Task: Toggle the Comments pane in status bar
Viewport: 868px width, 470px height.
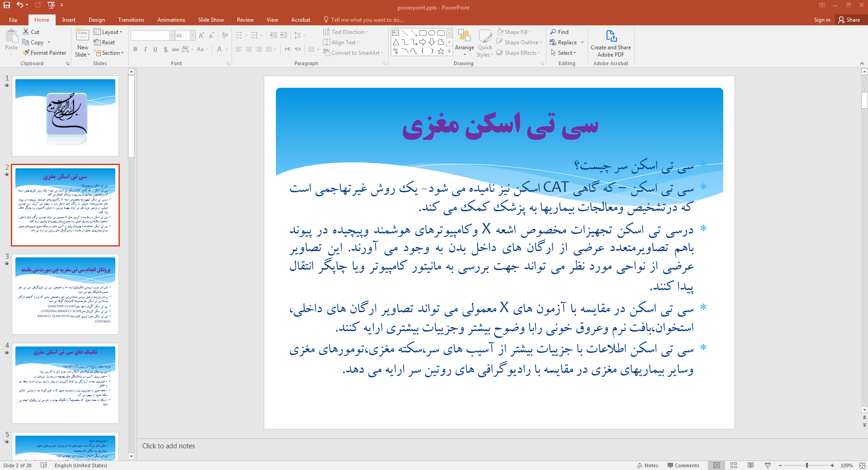Action: pos(683,465)
